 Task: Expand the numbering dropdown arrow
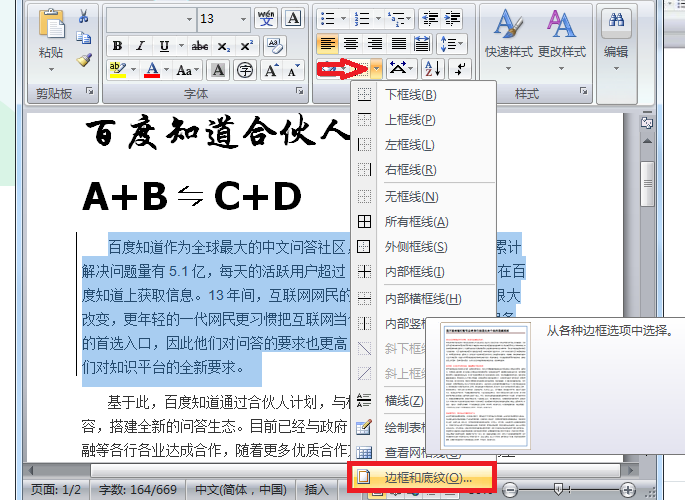(378, 19)
